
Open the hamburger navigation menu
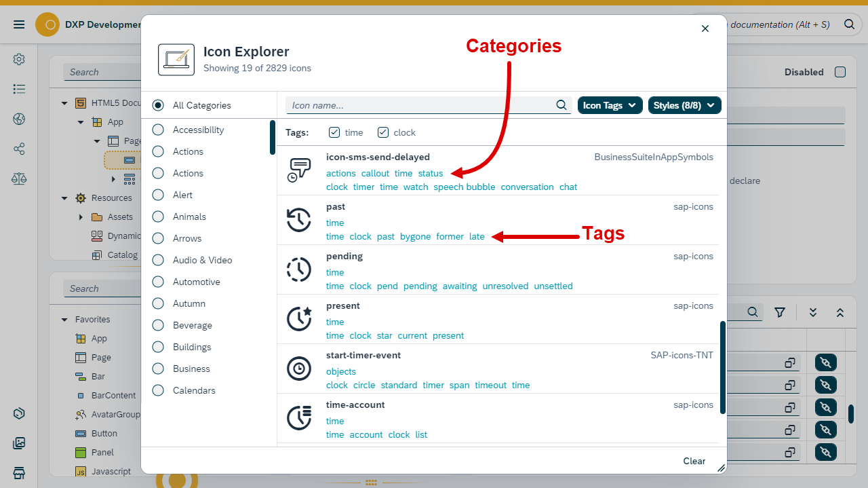click(19, 24)
